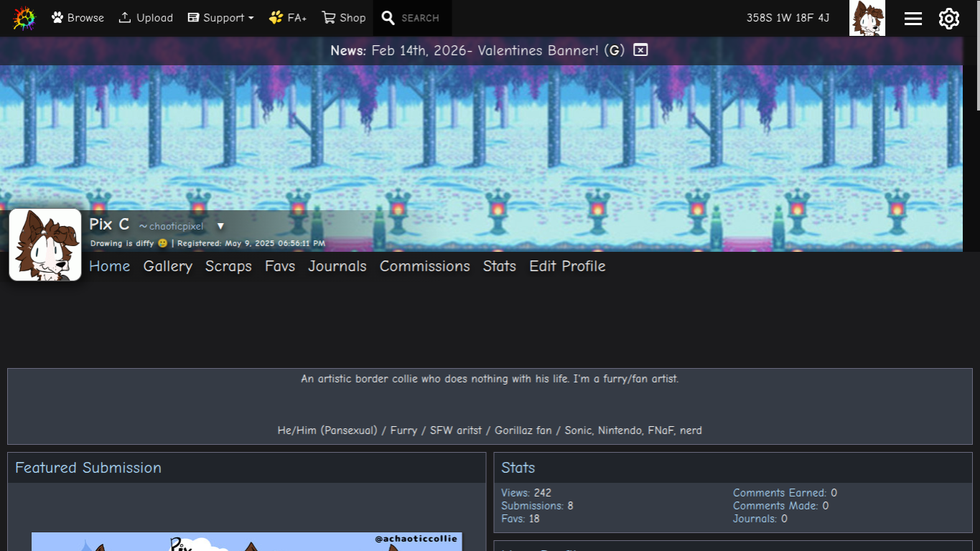Dismiss the Valentines news banner

click(x=640, y=50)
